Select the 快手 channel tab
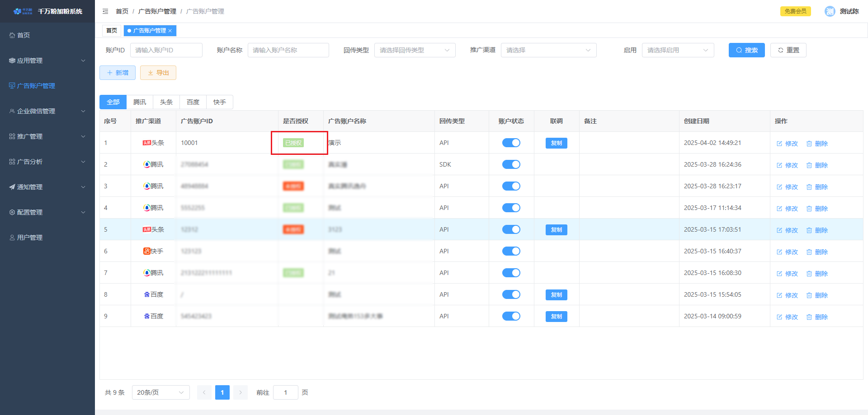This screenshot has height=415, width=868. (x=220, y=102)
